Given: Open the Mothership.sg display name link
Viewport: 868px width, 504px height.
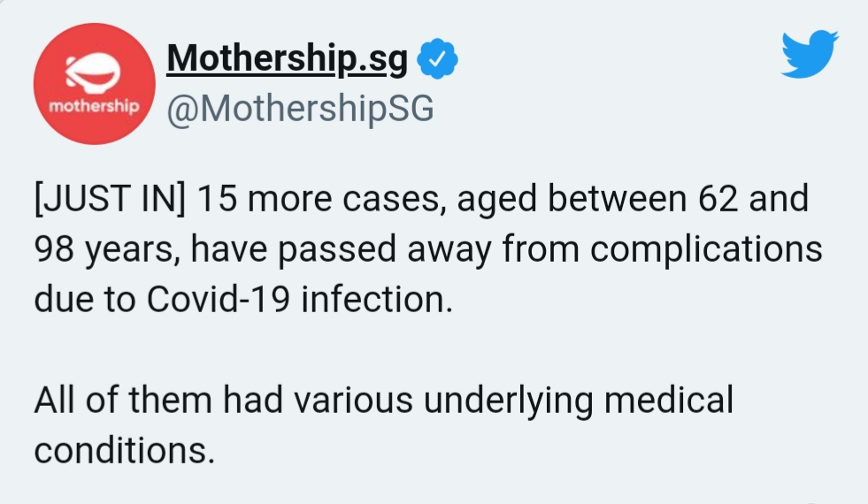Looking at the screenshot, I should point(288,59).
